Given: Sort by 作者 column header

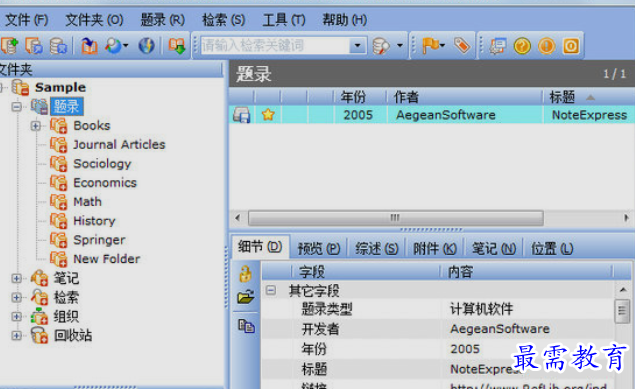Looking at the screenshot, I should pos(465,97).
